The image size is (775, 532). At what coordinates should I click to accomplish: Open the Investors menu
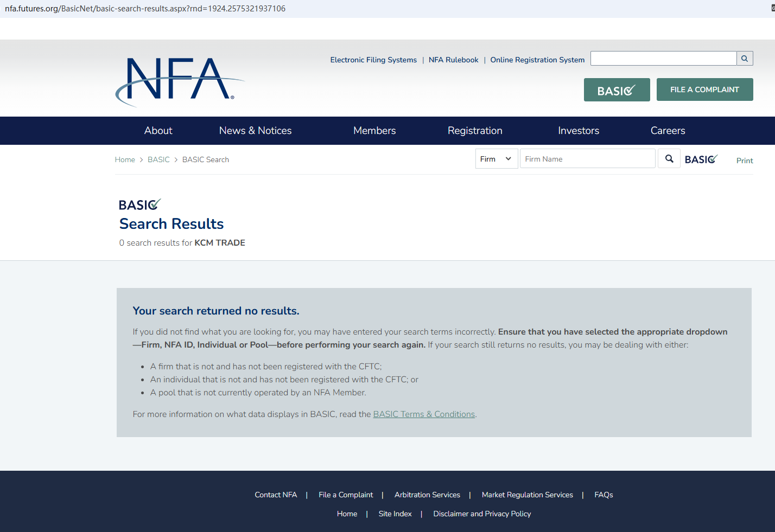579,131
